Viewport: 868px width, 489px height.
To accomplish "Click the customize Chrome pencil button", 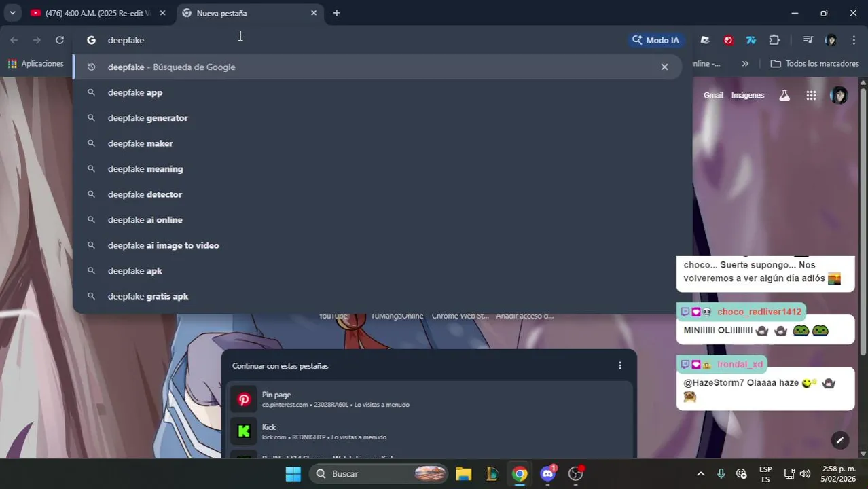I will pyautogui.click(x=840, y=440).
